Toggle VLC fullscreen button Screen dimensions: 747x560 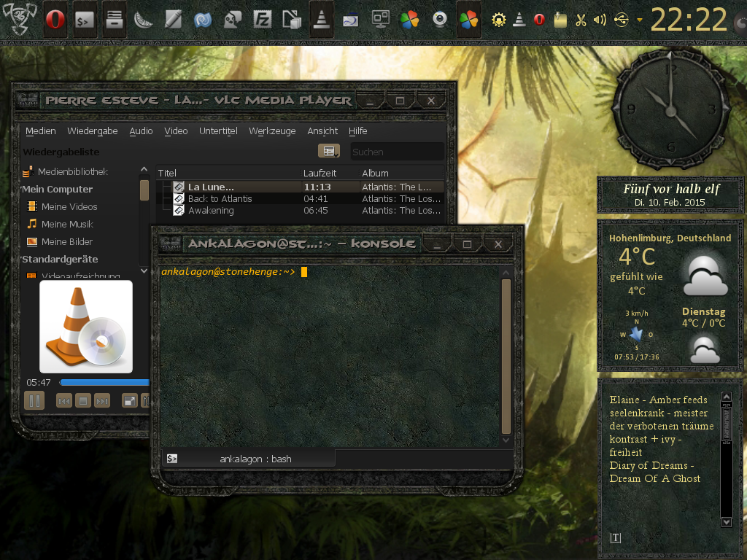130,401
